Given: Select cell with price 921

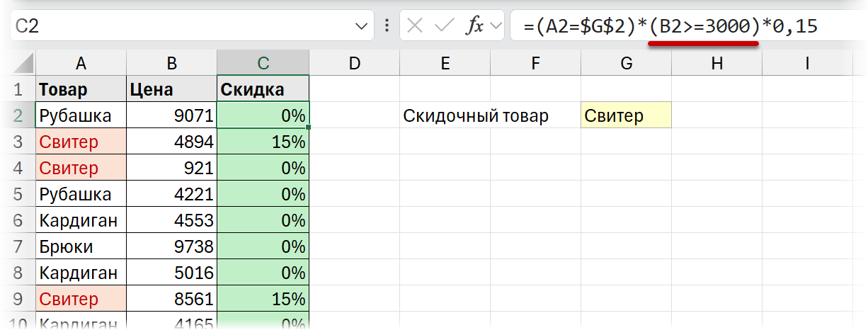Looking at the screenshot, I should pos(172,168).
